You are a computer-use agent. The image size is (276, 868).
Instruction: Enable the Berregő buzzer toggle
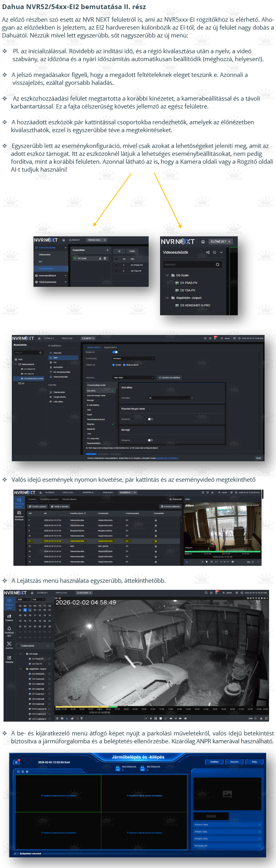point(150,440)
